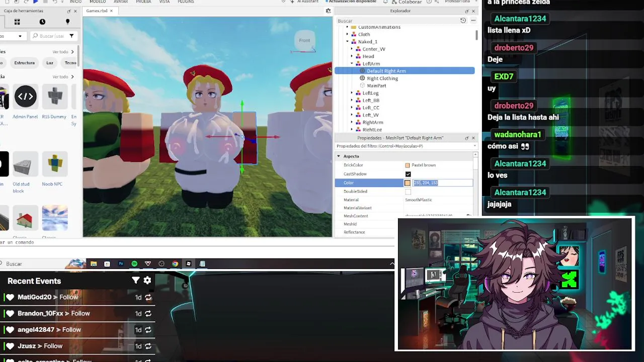Click the Material SmoothPlastic value
The image size is (644, 362).
click(419, 200)
